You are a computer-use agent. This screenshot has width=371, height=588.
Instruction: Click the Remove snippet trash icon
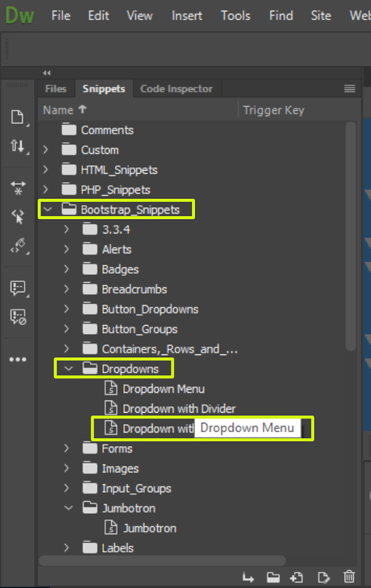349,576
